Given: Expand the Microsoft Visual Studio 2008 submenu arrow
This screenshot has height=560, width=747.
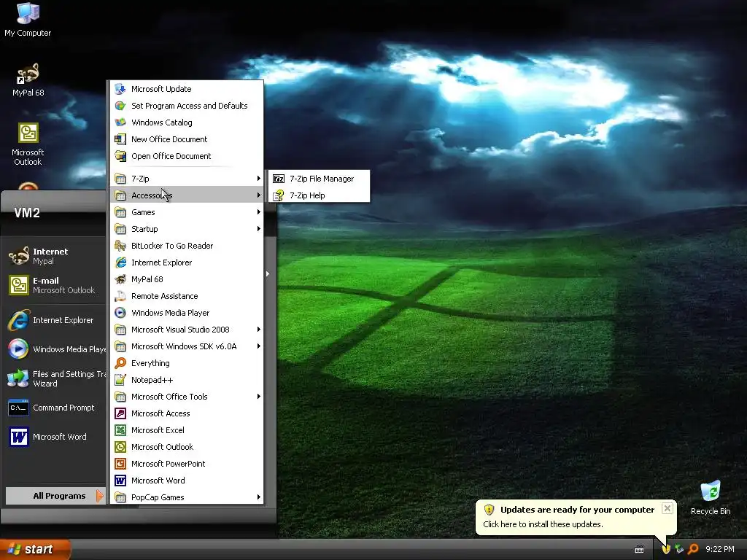Looking at the screenshot, I should 259,330.
